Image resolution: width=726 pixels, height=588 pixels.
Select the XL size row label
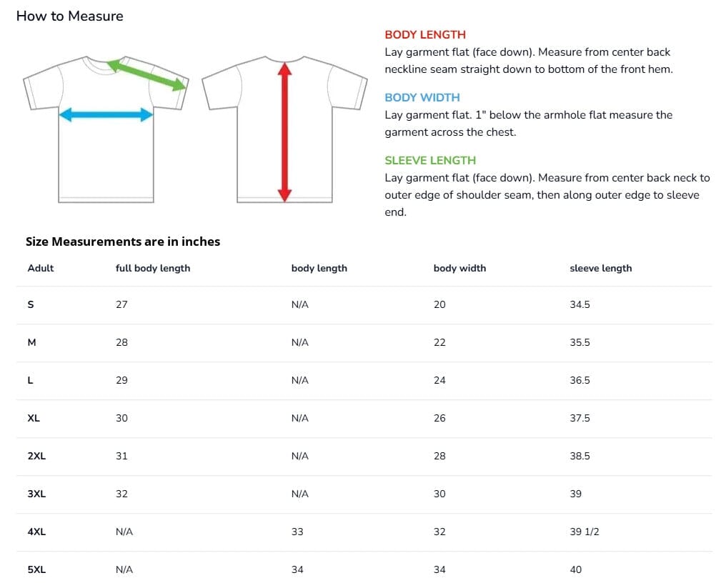[34, 418]
